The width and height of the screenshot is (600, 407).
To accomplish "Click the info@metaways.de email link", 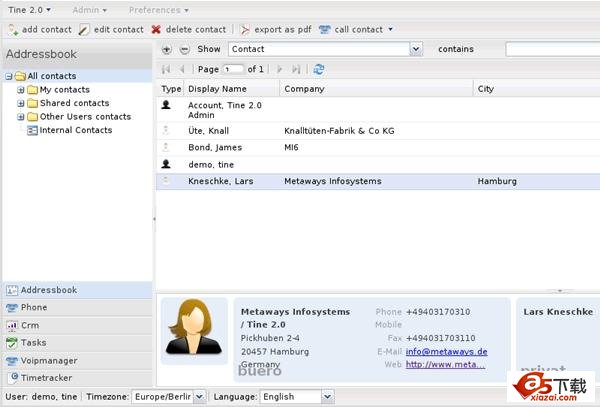I will 446,351.
